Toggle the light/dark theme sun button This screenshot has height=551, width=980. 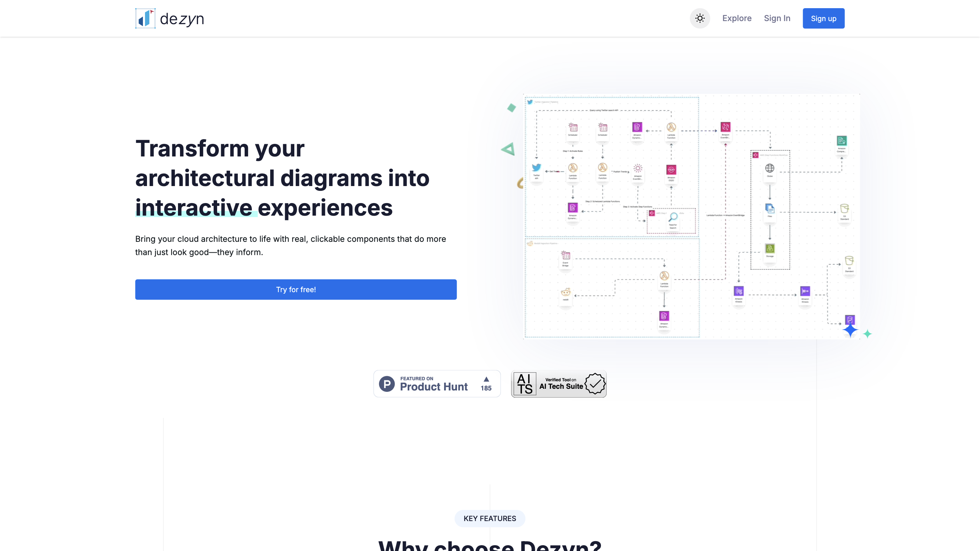pyautogui.click(x=700, y=18)
